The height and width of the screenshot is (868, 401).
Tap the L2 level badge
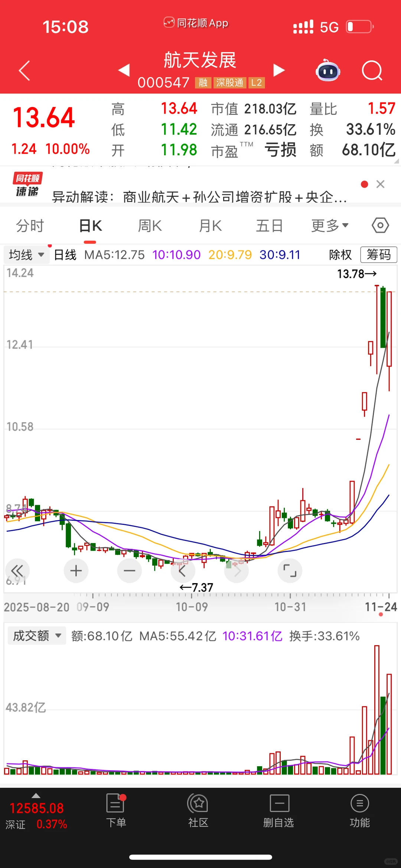[257, 82]
